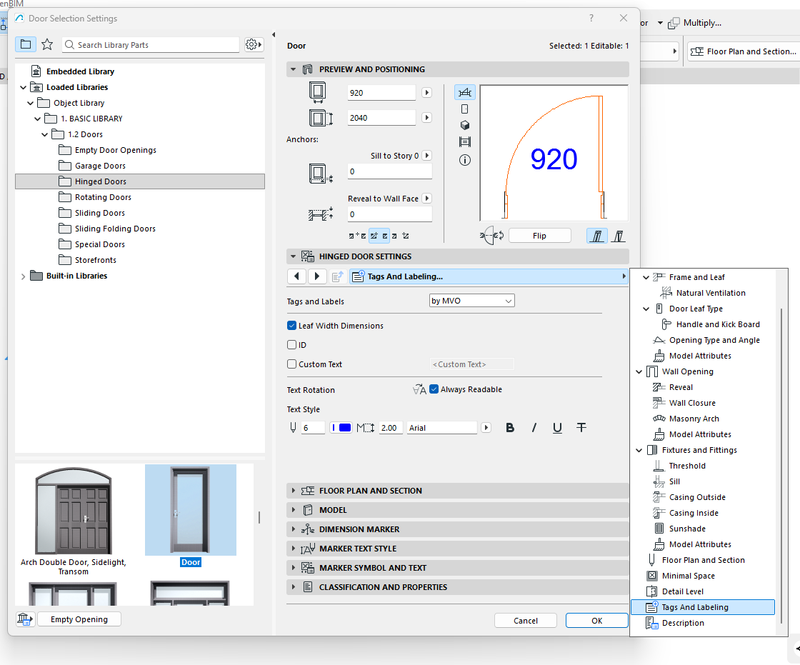This screenshot has height=665, width=800.
Task: Select Threshold menu entry
Action: 687,465
